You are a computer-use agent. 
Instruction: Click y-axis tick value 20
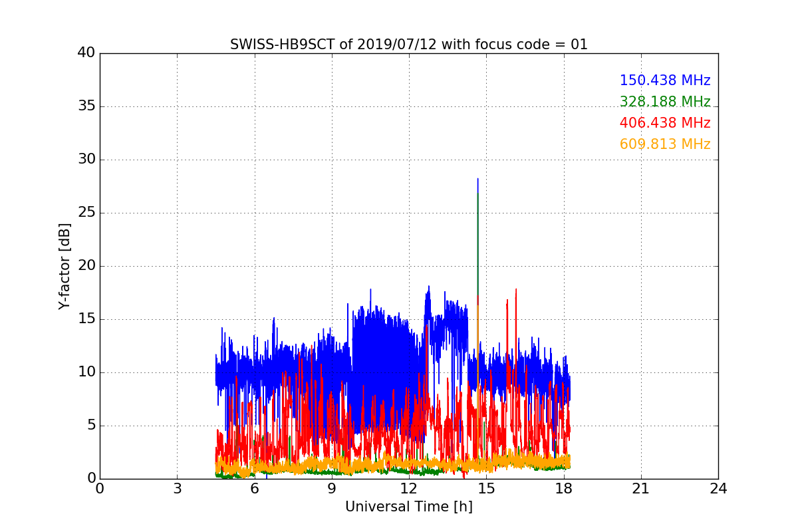point(86,266)
